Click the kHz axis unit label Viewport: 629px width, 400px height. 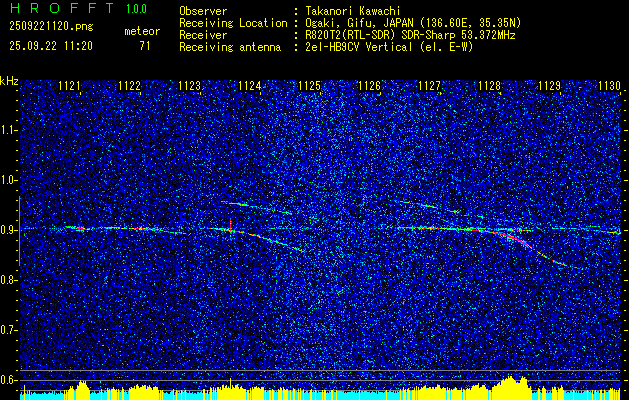pos(9,81)
